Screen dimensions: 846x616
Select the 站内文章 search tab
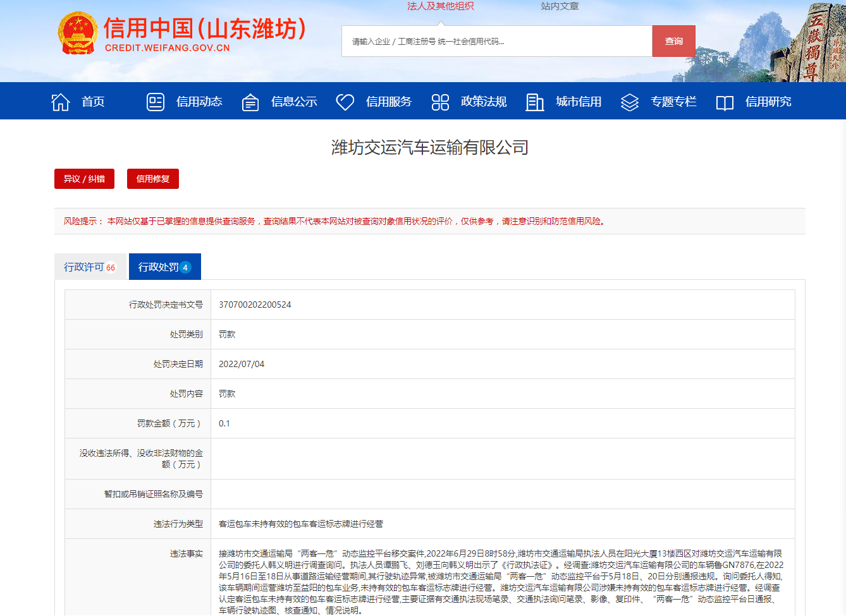coord(560,6)
